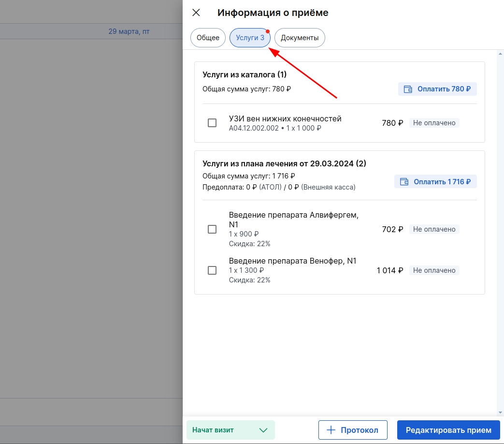Click the Услуги из каталога (1) heading

[245, 74]
